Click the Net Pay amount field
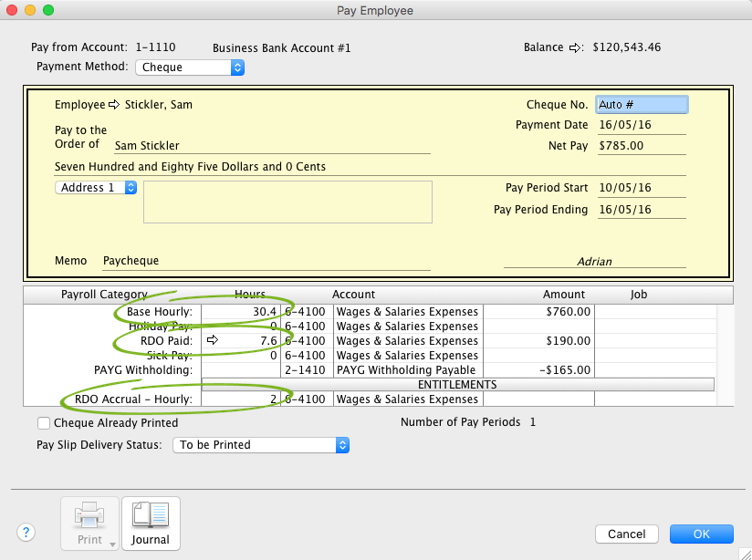 [641, 146]
